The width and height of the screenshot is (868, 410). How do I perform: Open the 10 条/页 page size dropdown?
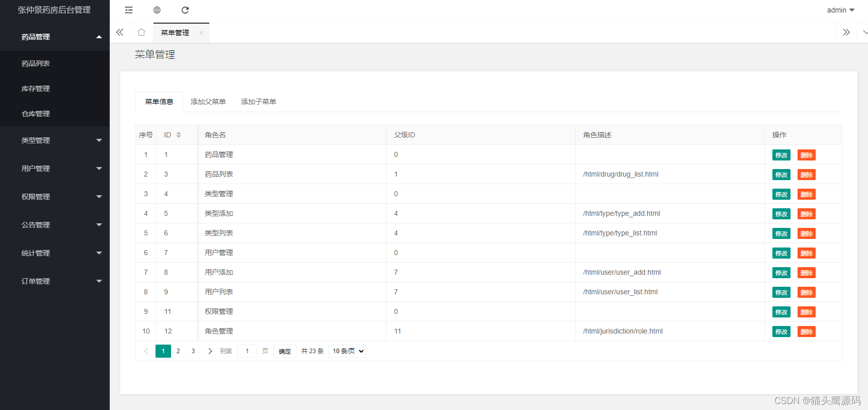347,351
